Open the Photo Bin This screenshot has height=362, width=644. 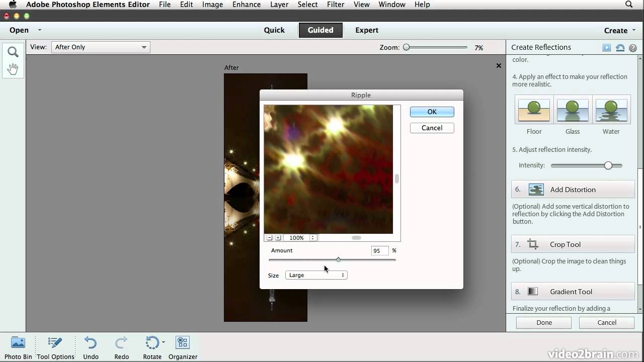point(18,348)
